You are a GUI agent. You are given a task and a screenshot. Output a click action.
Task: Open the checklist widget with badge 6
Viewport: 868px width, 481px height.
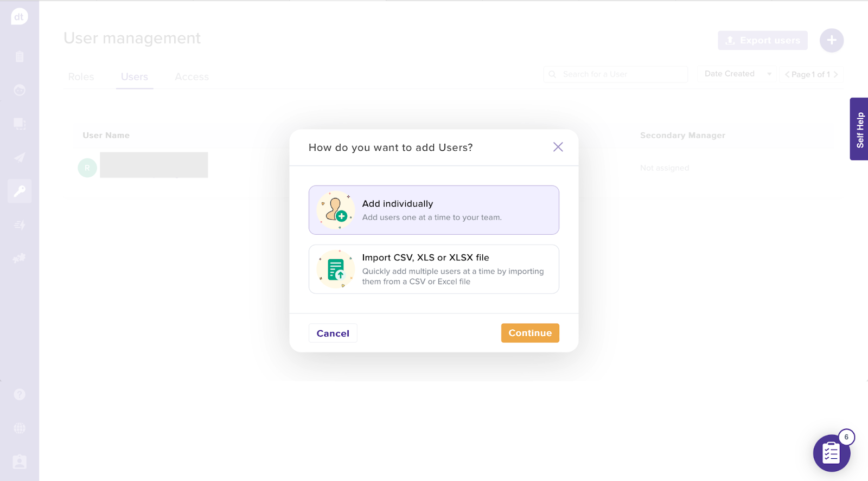831,453
